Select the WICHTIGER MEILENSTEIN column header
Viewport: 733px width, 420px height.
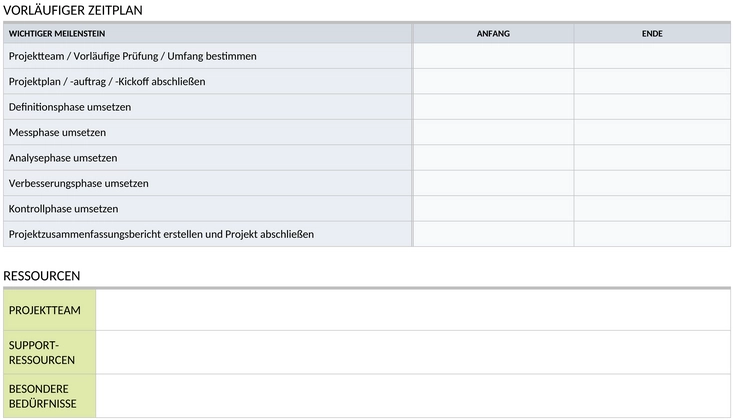click(x=208, y=34)
